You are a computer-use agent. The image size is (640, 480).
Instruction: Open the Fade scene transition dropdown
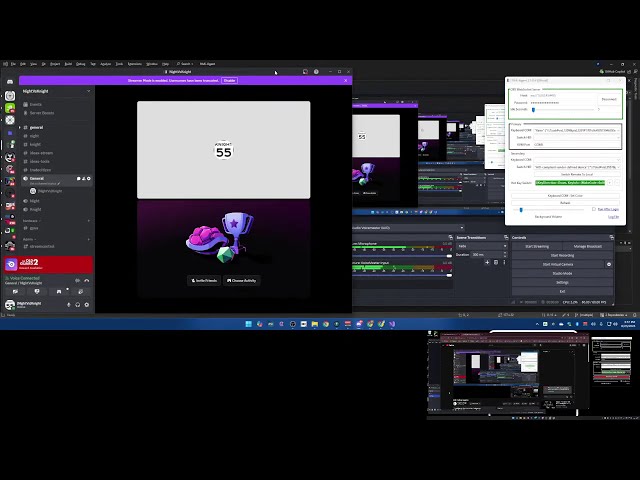click(x=482, y=246)
